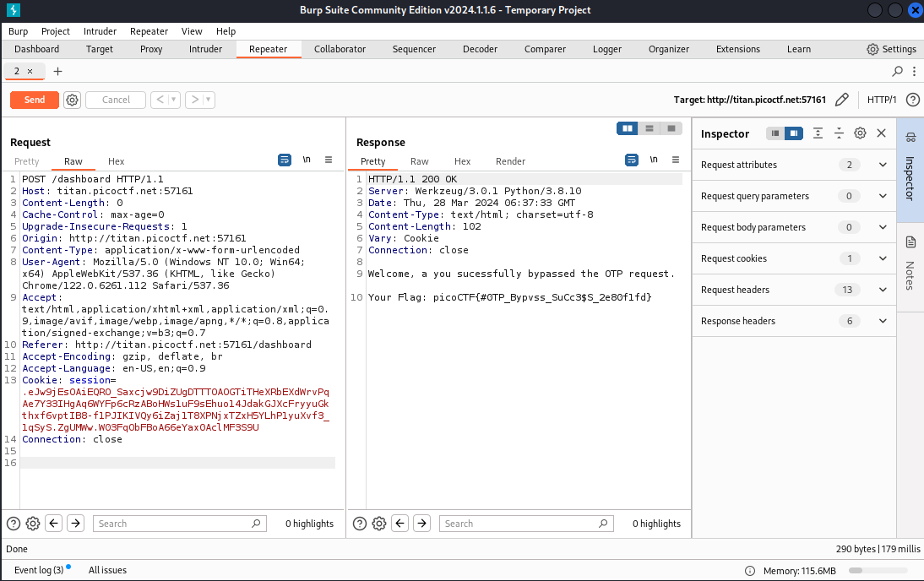Focus the Response search field
The image size is (924, 581).
point(526,524)
